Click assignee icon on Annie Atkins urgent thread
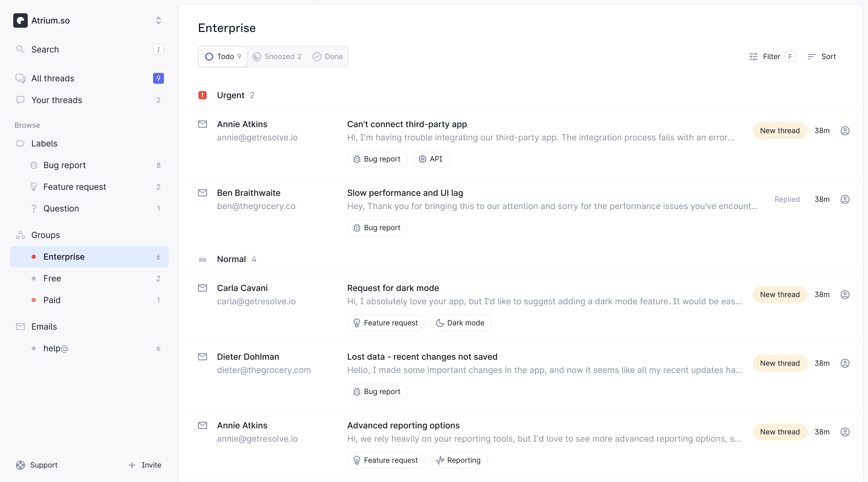The width and height of the screenshot is (868, 482). (845, 131)
